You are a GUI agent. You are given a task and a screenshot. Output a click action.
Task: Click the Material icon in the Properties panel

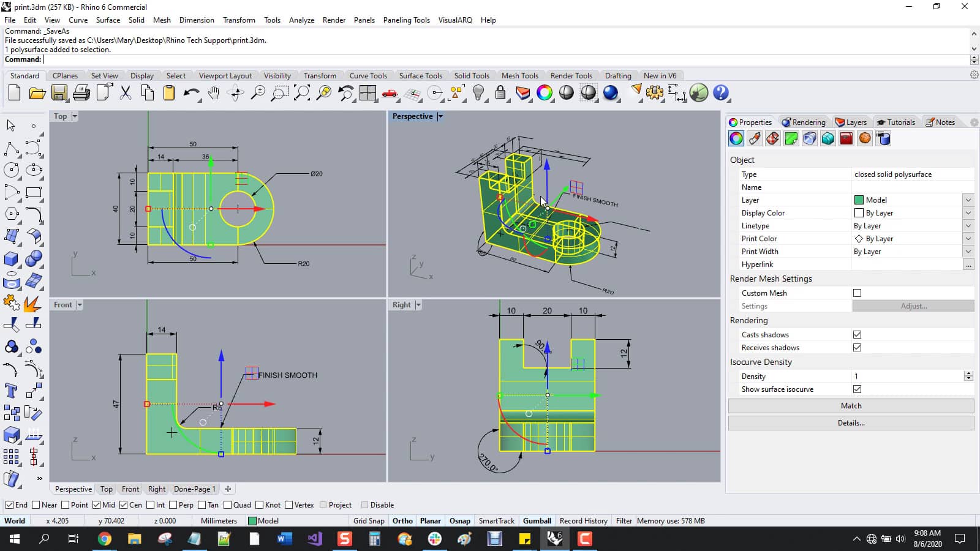(x=754, y=138)
